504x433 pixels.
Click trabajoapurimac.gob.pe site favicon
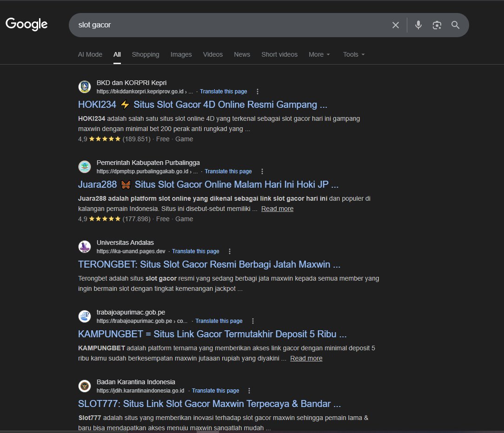tap(85, 316)
